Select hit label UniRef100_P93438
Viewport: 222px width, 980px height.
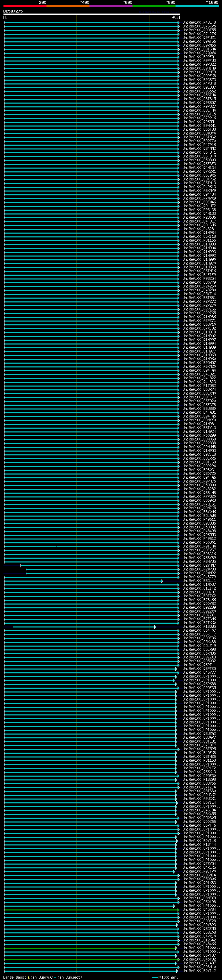pos(199,210)
